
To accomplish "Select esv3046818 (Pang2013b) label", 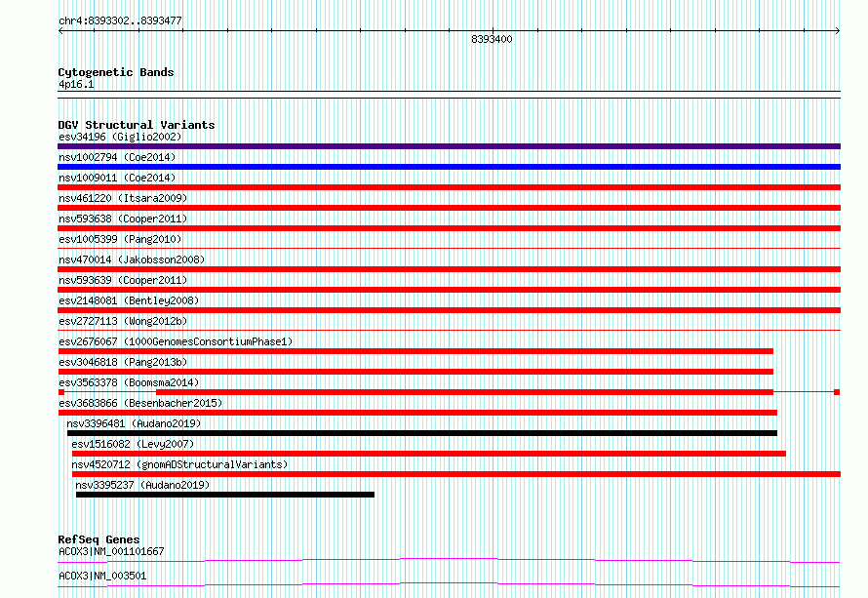I will (x=123, y=362).
